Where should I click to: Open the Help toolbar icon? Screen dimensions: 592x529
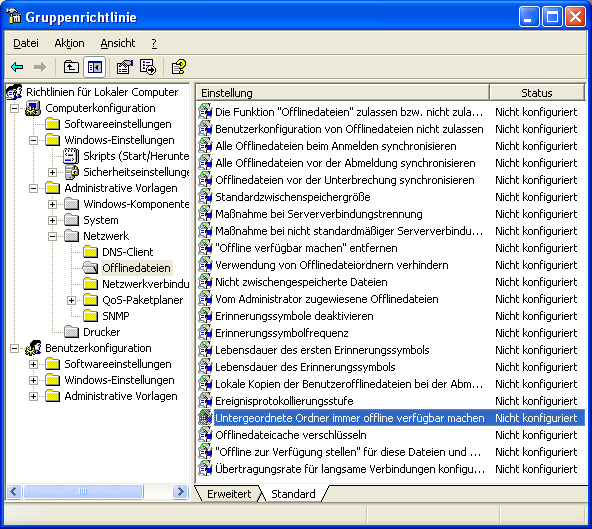(x=179, y=67)
